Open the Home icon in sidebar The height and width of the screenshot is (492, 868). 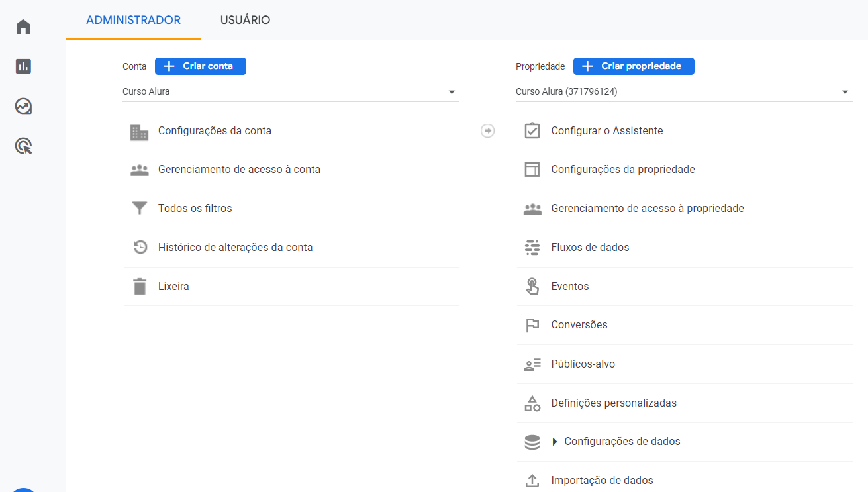click(23, 26)
